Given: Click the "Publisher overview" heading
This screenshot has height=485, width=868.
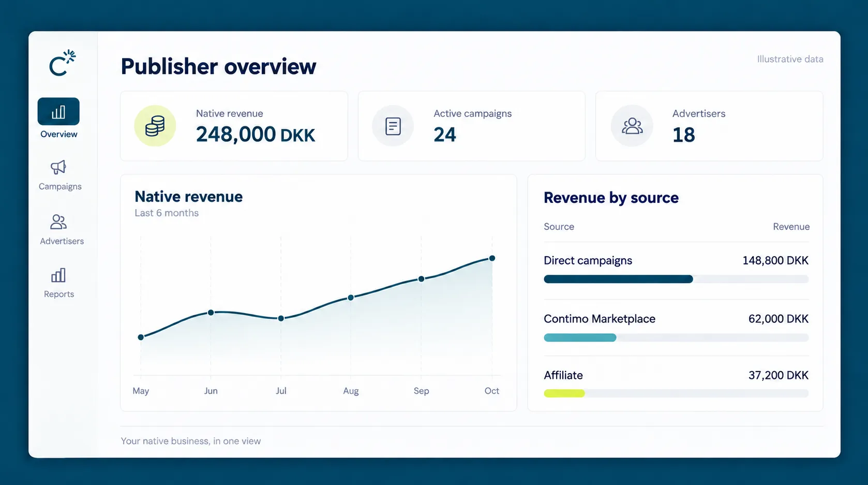Looking at the screenshot, I should [x=218, y=66].
